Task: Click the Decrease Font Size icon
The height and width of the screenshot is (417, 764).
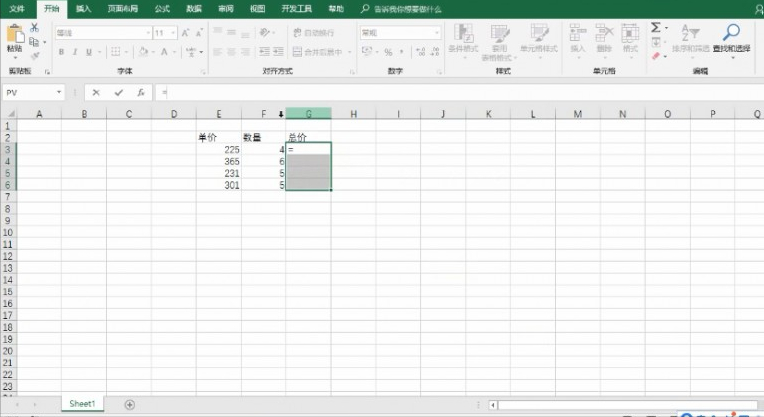Action: click(x=199, y=33)
